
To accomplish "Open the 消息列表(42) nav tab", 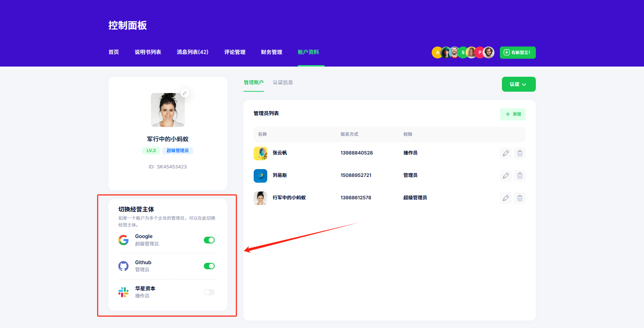I will point(192,52).
